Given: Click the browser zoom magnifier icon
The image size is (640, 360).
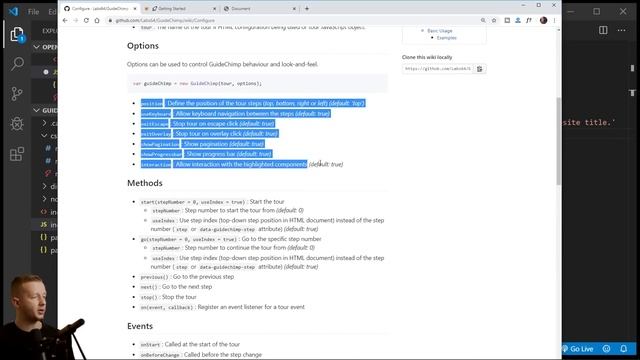Looking at the screenshot, I should click(483, 20).
